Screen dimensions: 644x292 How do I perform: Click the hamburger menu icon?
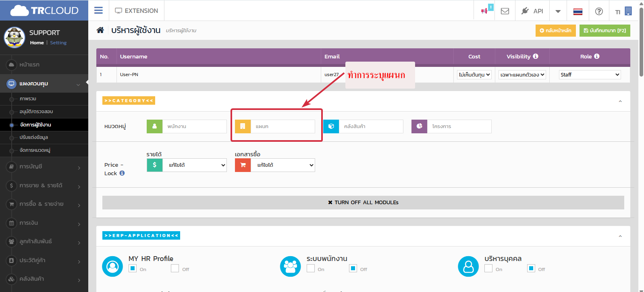(98, 10)
